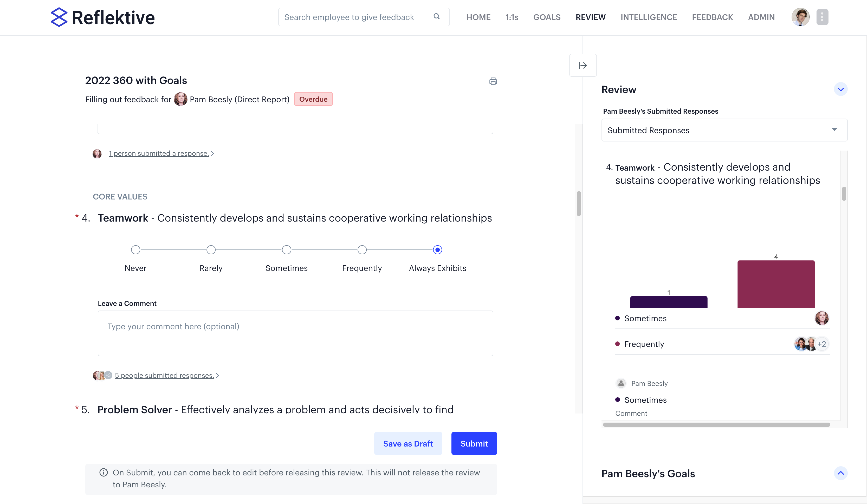Open the GOALS navigation tab
The width and height of the screenshot is (867, 504).
coord(547,17)
